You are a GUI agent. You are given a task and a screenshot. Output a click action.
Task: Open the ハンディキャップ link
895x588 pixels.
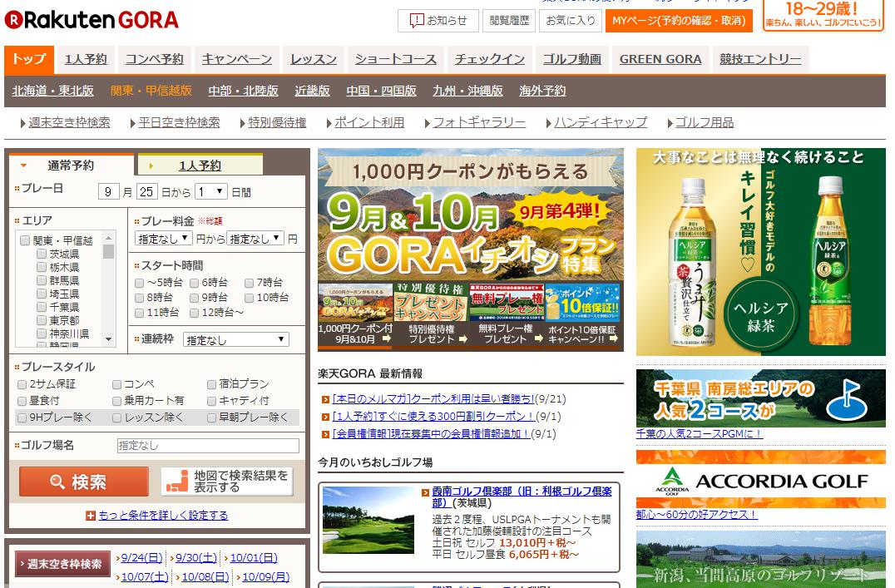pos(601,123)
